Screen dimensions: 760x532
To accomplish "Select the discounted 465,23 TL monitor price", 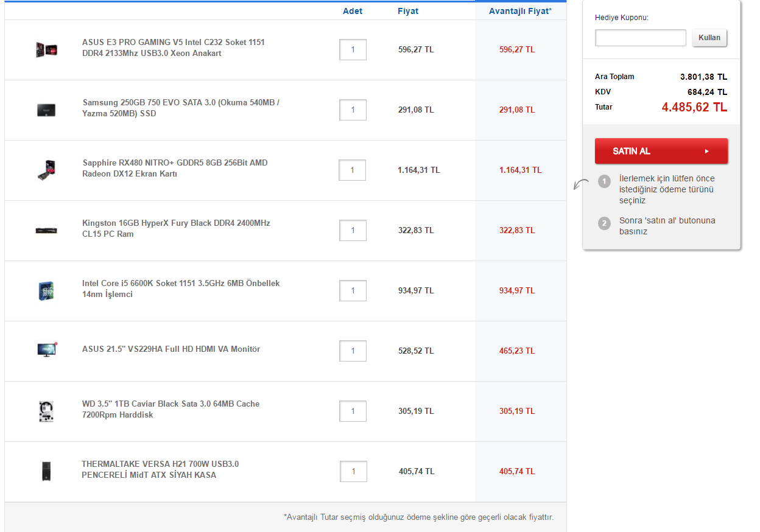I will coord(517,351).
